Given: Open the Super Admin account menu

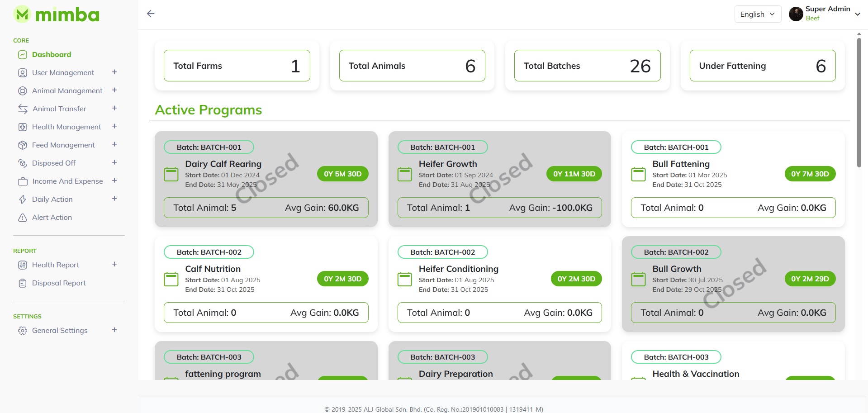Looking at the screenshot, I should [x=825, y=14].
